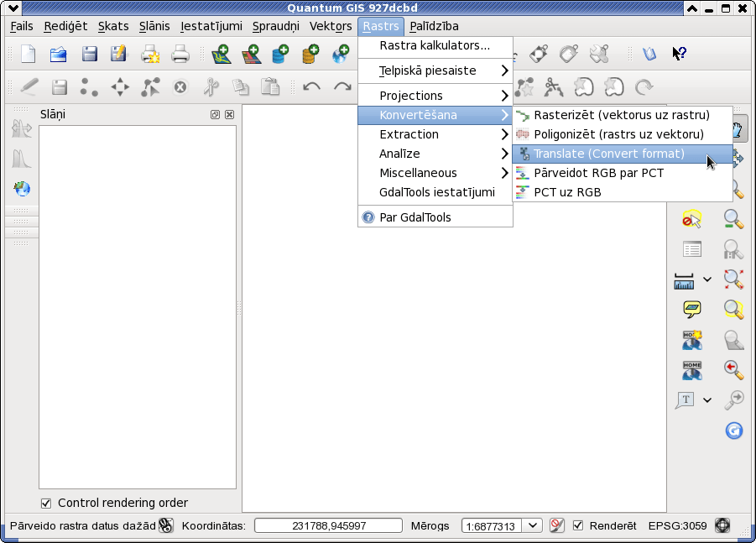Expand the Analīze submenu
Screen dimensions: 756x543
(x=435, y=154)
